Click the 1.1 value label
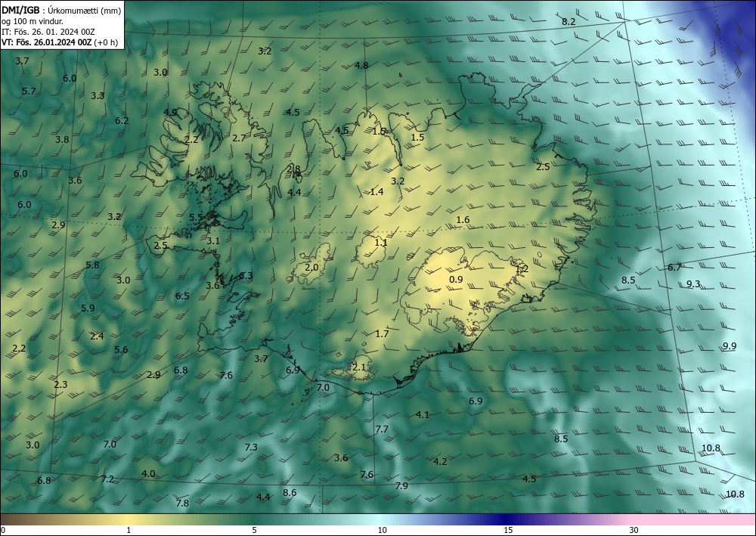 381,243
